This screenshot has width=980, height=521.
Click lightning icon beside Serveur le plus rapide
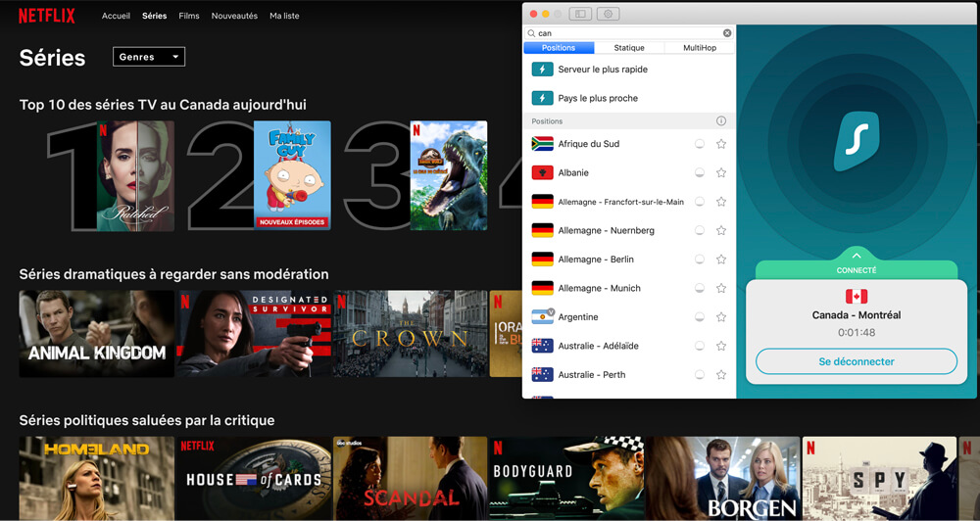(x=542, y=70)
